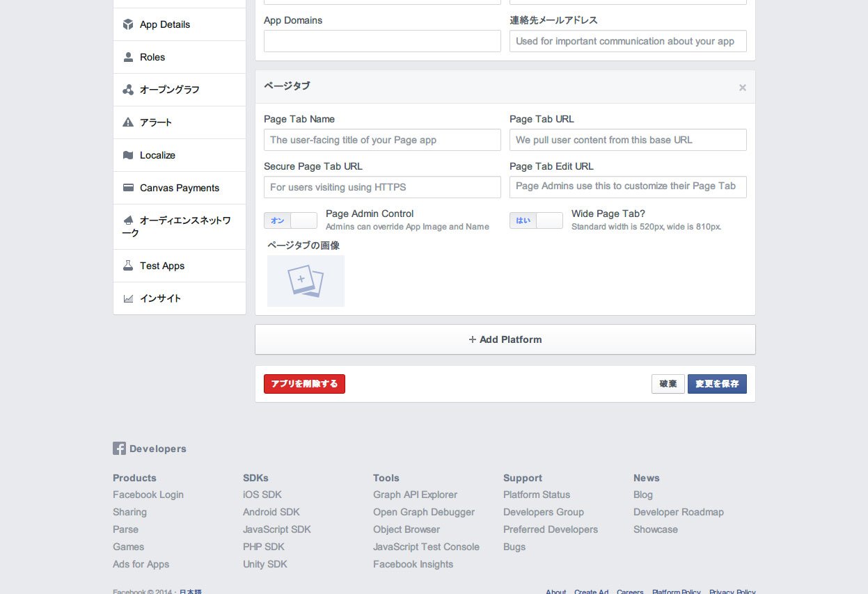Click the Localize flag icon
Viewport: 868px width, 594px height.
128,155
